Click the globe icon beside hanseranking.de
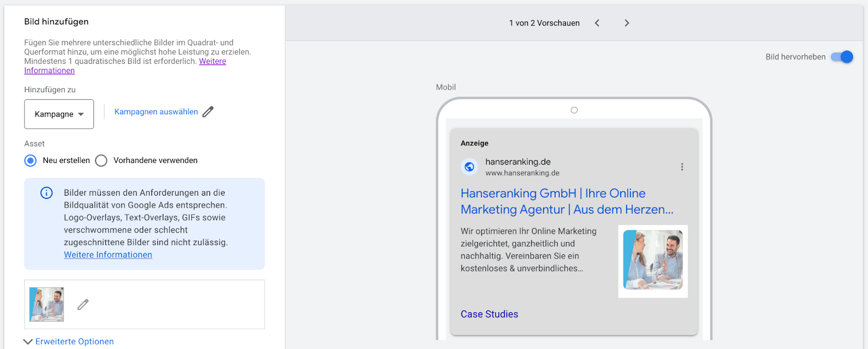The height and width of the screenshot is (349, 868). (x=469, y=167)
